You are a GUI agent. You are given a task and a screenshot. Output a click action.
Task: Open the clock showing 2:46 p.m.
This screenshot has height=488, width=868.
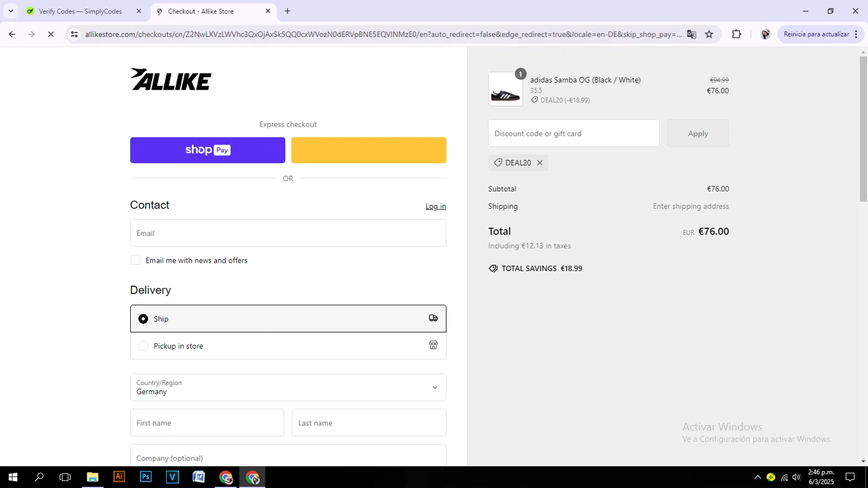[x=821, y=477]
